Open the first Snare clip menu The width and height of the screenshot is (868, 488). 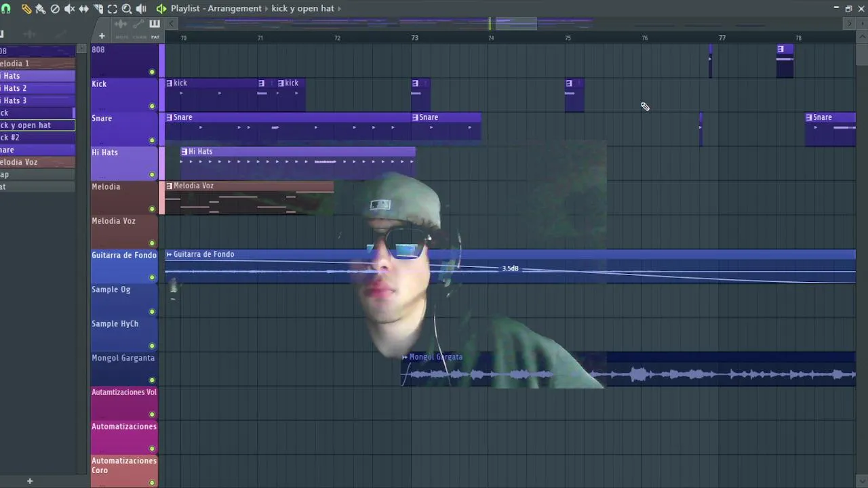tap(170, 117)
